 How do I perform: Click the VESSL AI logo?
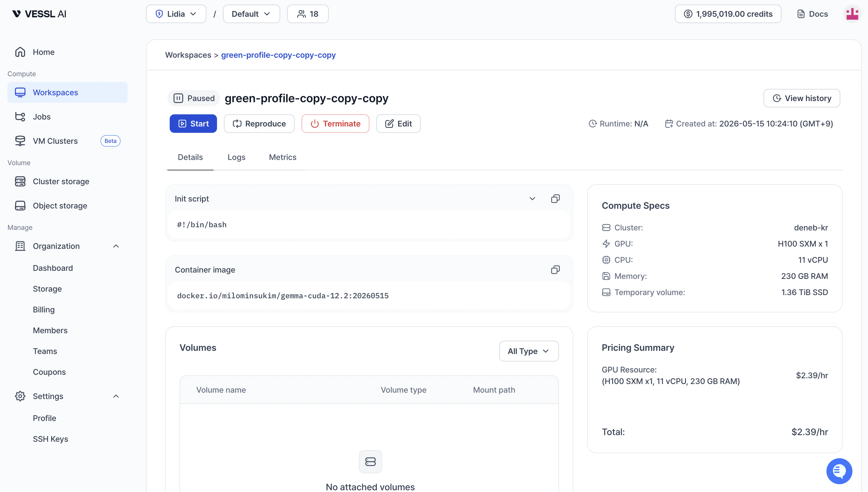39,14
